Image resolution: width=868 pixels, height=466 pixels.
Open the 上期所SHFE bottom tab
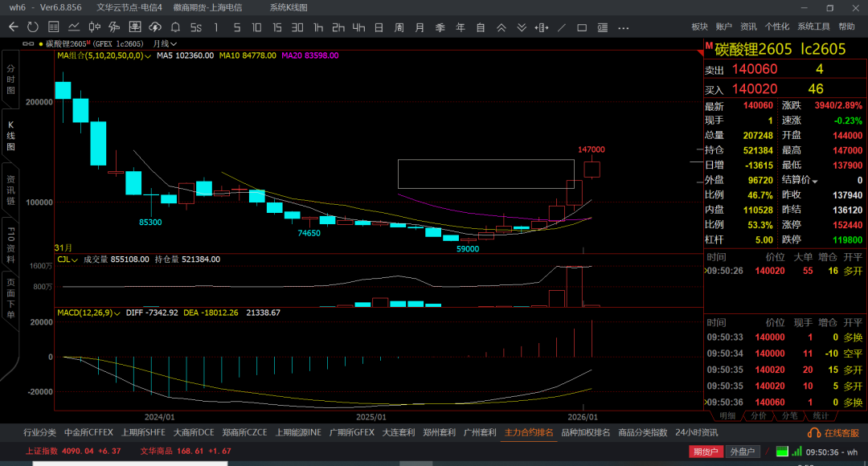tap(143, 432)
